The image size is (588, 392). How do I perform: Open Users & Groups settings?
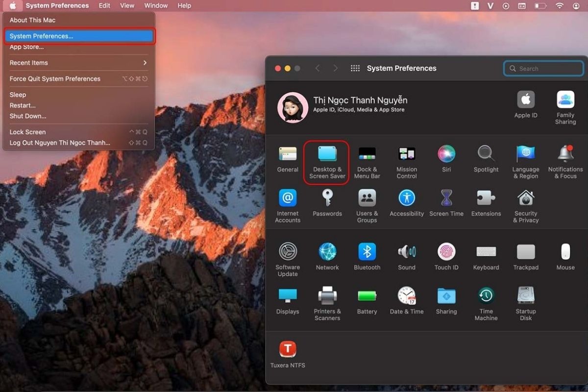(x=367, y=206)
